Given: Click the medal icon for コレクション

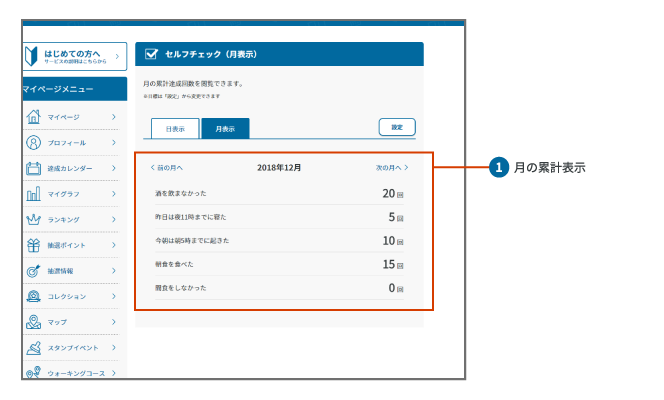Looking at the screenshot, I should (33, 296).
